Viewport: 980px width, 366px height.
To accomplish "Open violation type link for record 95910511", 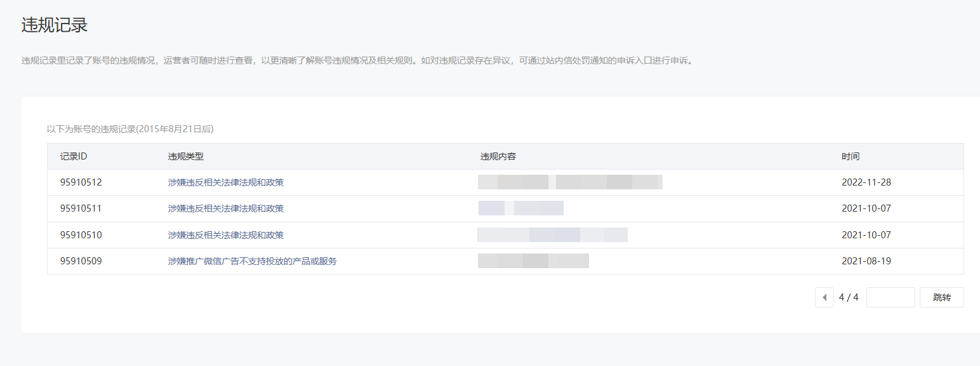I will pyautogui.click(x=226, y=208).
